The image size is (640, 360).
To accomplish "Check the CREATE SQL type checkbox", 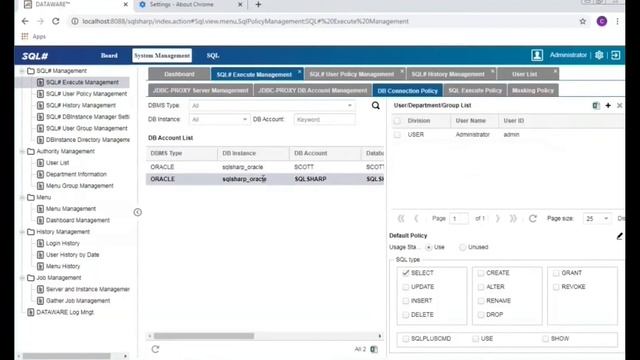I will pos(481,273).
